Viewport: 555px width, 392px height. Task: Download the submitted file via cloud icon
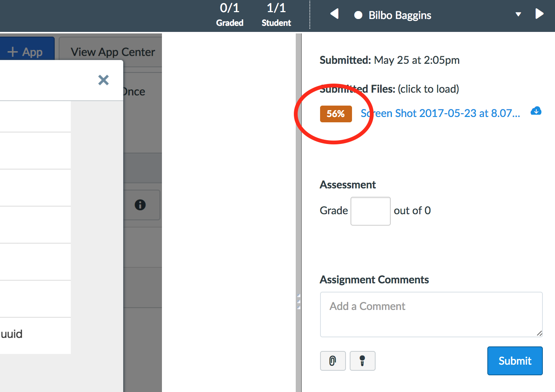(536, 111)
